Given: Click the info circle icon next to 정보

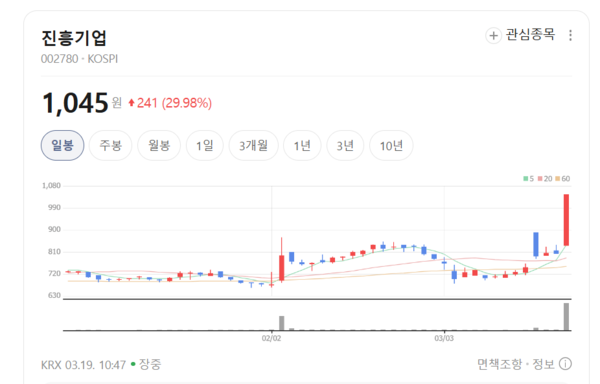Looking at the screenshot, I should pos(565,363).
